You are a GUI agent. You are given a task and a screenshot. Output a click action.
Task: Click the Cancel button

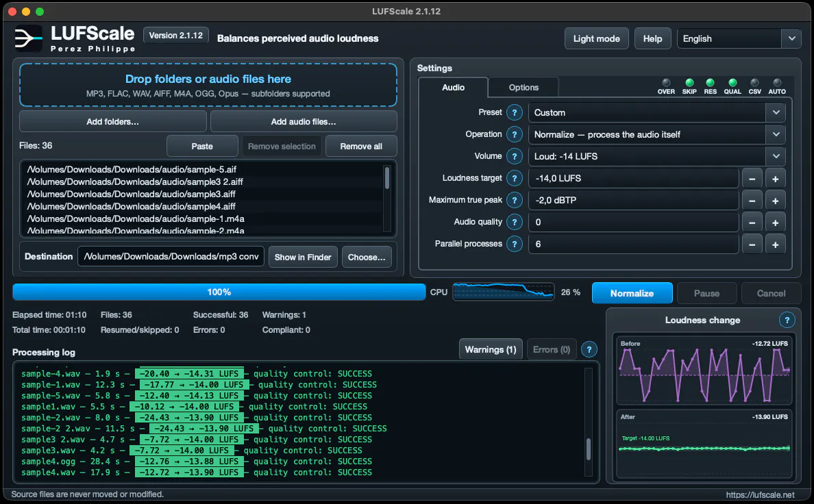[x=771, y=293]
